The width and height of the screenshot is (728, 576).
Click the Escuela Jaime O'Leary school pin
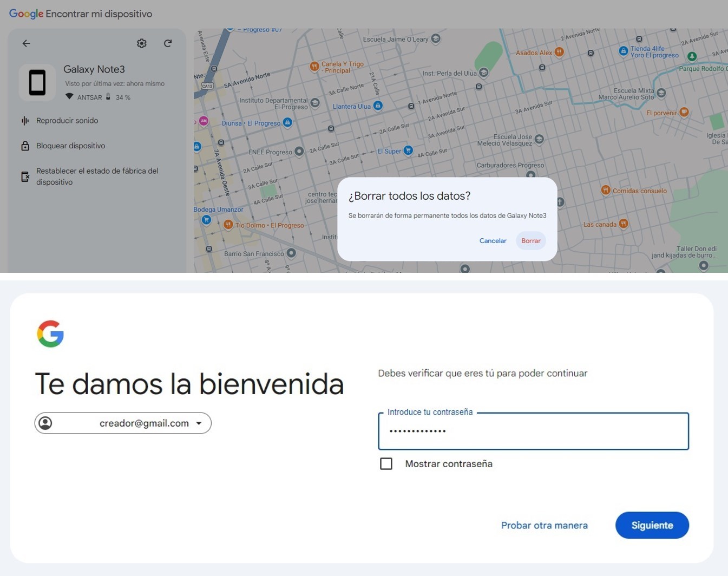click(x=435, y=38)
